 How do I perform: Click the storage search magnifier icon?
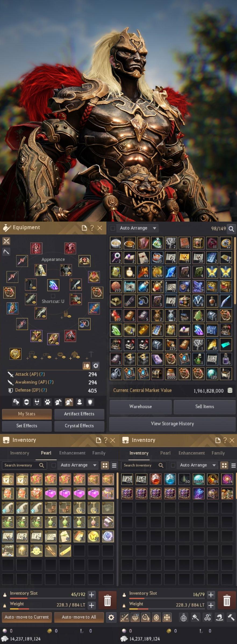point(232,228)
